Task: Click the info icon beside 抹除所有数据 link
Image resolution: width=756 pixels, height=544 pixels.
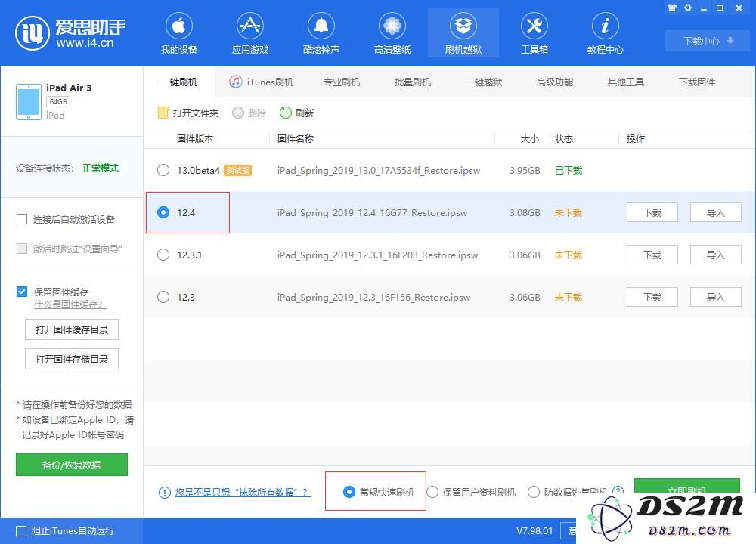Action: point(164,493)
